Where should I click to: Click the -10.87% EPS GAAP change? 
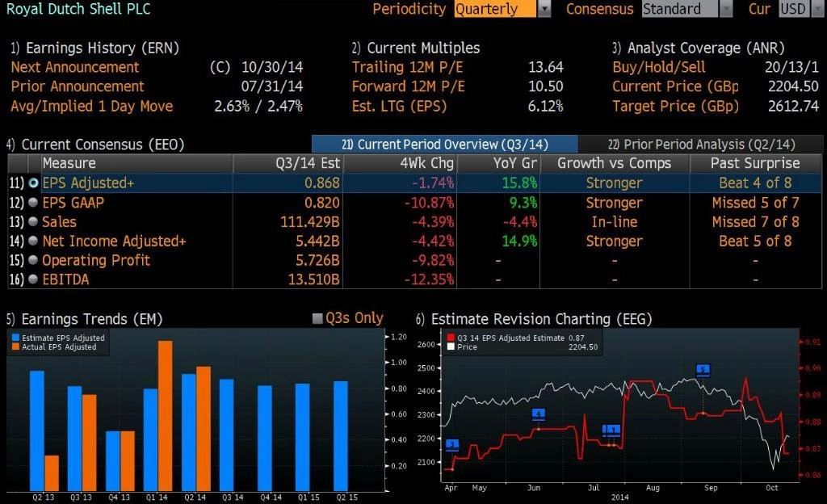click(429, 203)
